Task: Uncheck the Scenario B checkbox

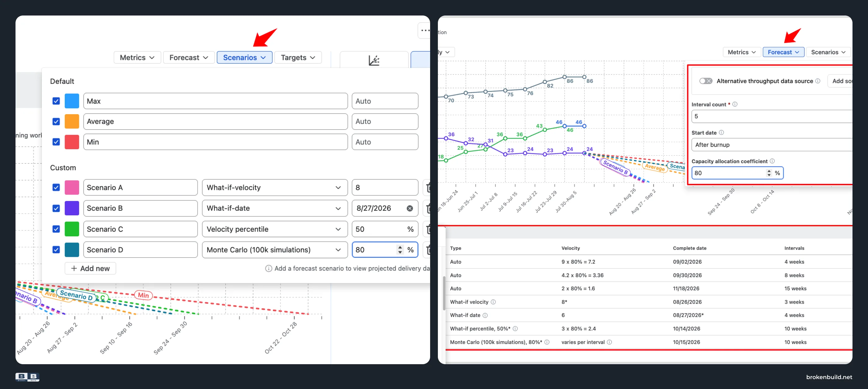Action: tap(56, 208)
